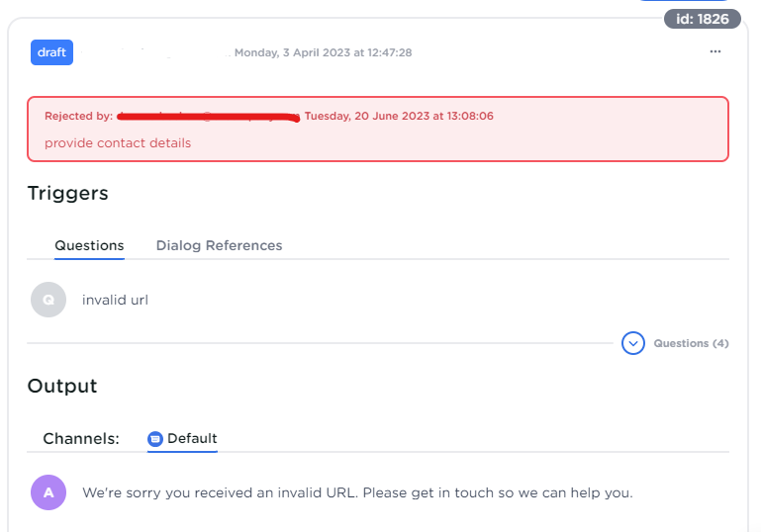Select the Default channel tab label
The width and height of the screenshot is (761, 532).
(192, 439)
